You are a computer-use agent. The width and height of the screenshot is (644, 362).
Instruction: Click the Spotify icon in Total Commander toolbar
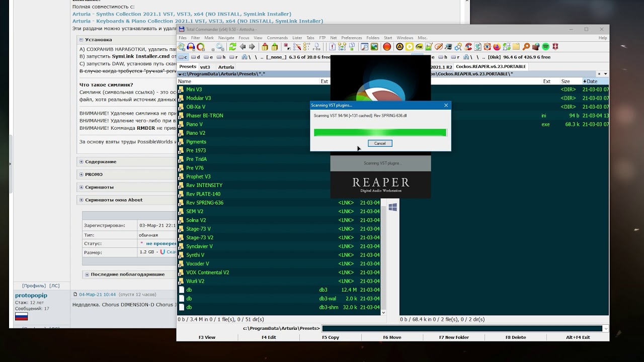pyautogui.click(x=545, y=47)
